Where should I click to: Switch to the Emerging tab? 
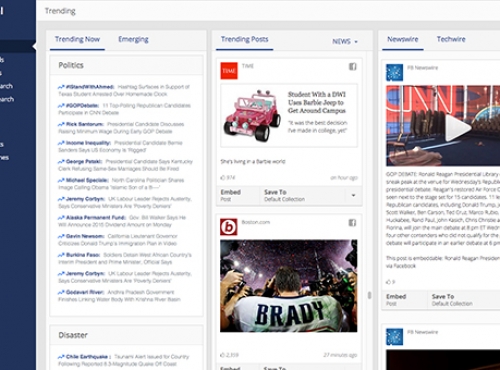pyautogui.click(x=133, y=39)
